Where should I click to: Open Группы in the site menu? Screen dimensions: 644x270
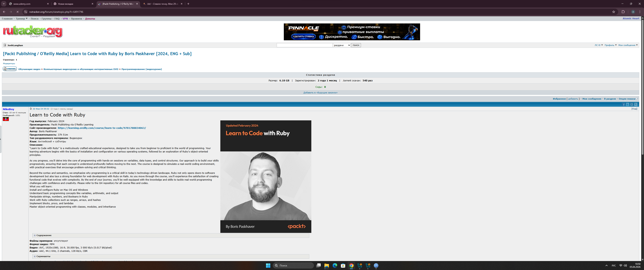click(x=46, y=19)
